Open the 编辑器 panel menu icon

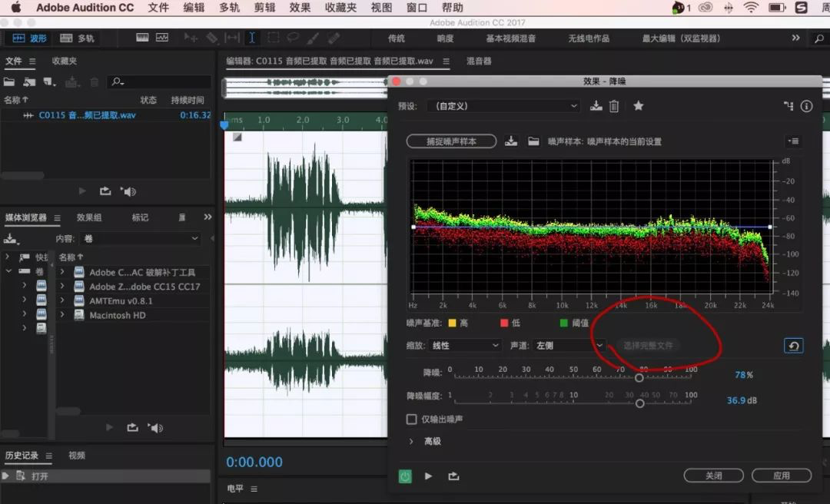click(447, 61)
